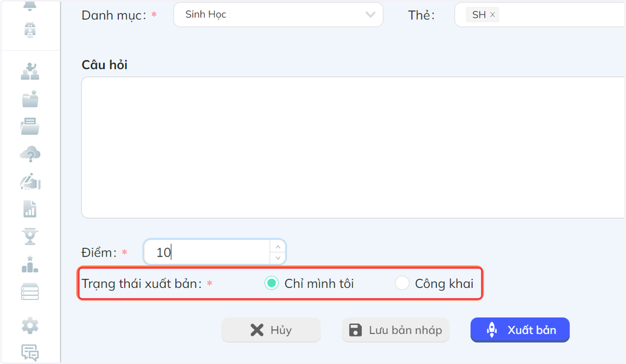626x364 pixels.
Task: Decrease the Điểm value with down arrow
Action: [x=278, y=258]
